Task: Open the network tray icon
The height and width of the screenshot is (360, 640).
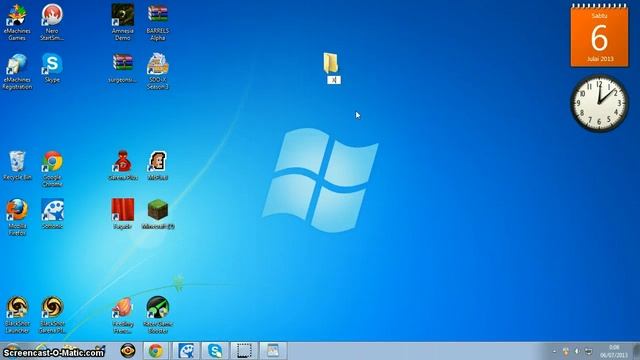Action: point(588,351)
